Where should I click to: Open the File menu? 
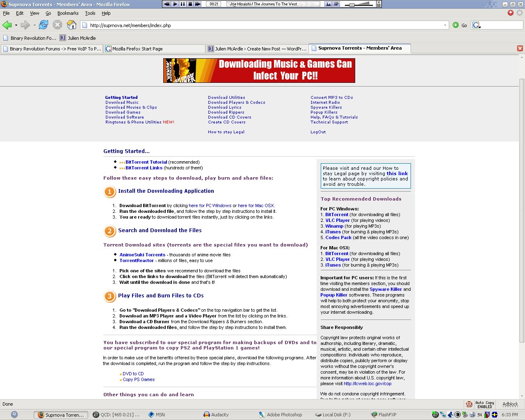[6, 13]
